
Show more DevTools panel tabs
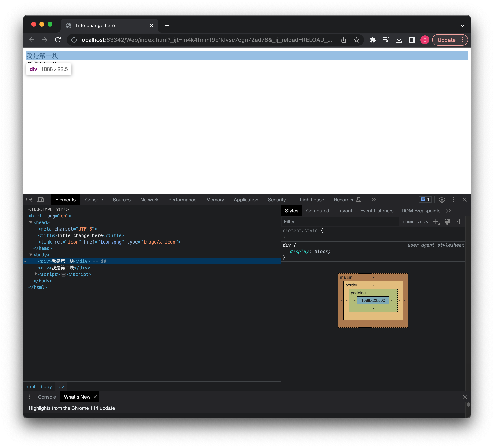coord(373,200)
